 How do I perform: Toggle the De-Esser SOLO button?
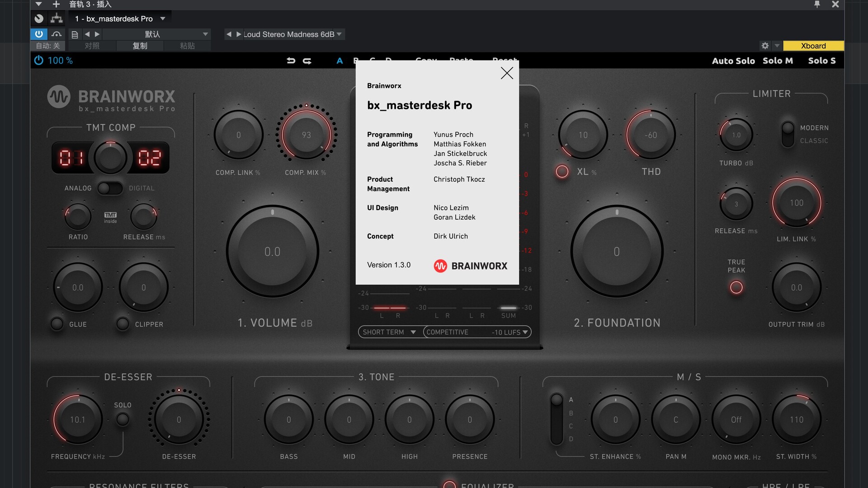pos(123,420)
